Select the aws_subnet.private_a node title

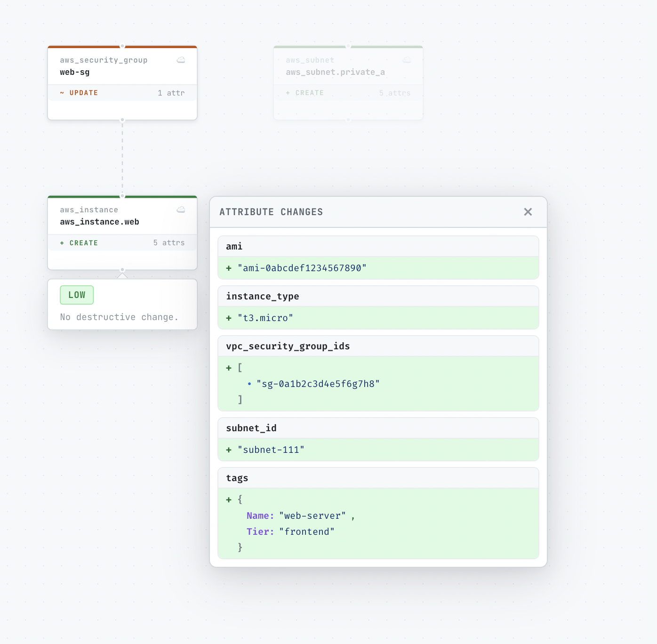pos(335,72)
